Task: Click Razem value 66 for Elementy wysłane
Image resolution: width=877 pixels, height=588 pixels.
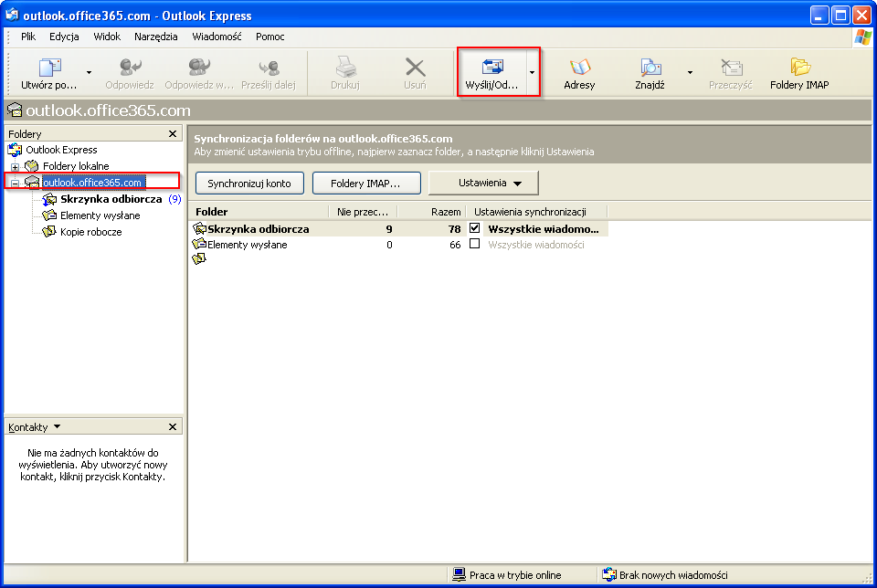Action: (x=455, y=245)
